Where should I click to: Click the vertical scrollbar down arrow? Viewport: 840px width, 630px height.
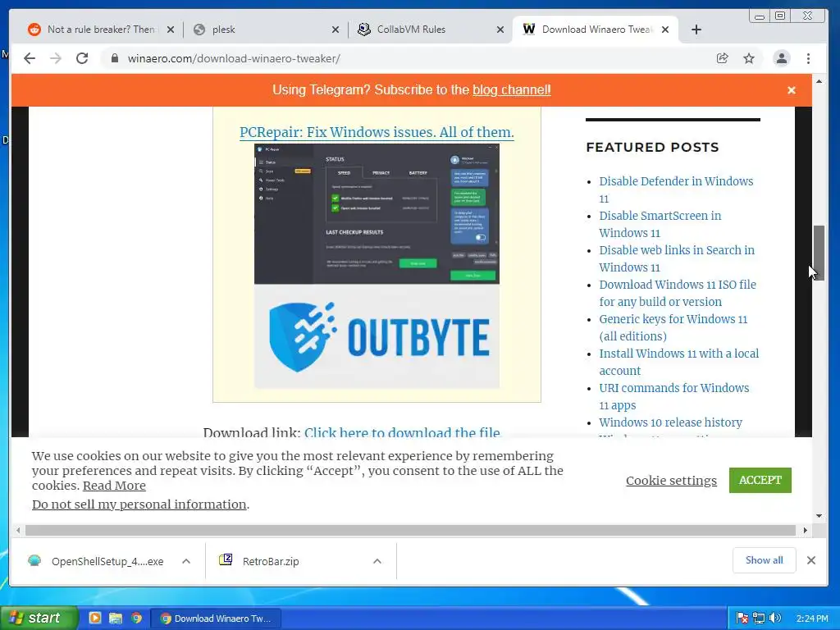click(819, 516)
